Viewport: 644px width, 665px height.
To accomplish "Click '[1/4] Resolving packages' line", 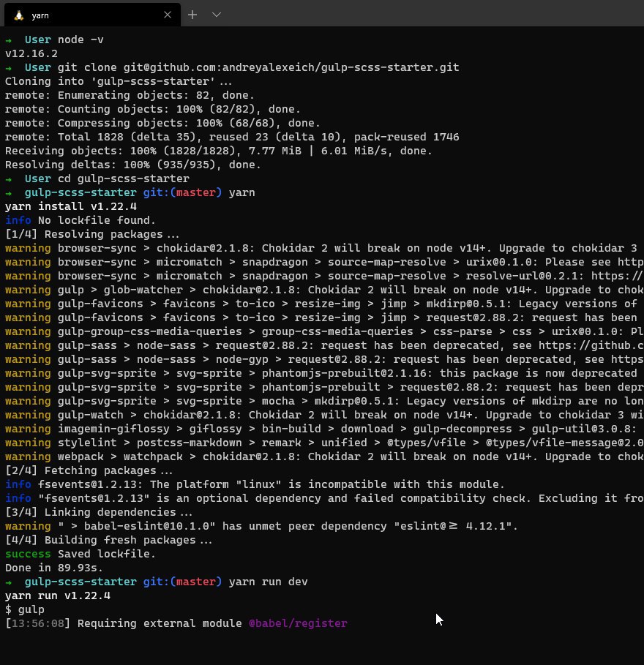I will click(92, 235).
